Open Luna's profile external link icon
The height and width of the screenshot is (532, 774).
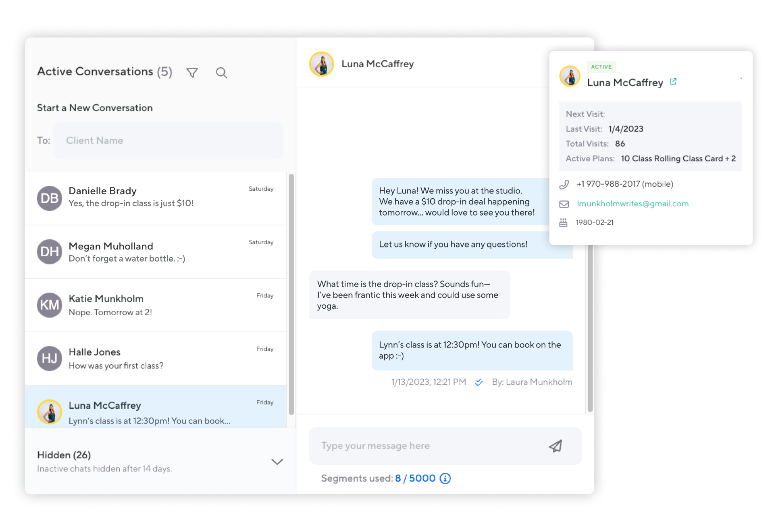coord(673,82)
